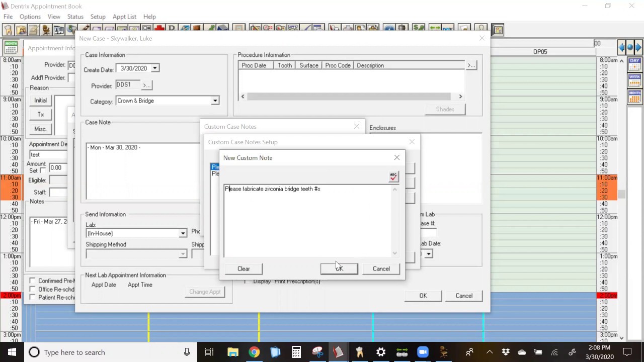
Task: Click the Misc. reason button
Action: pos(40,129)
